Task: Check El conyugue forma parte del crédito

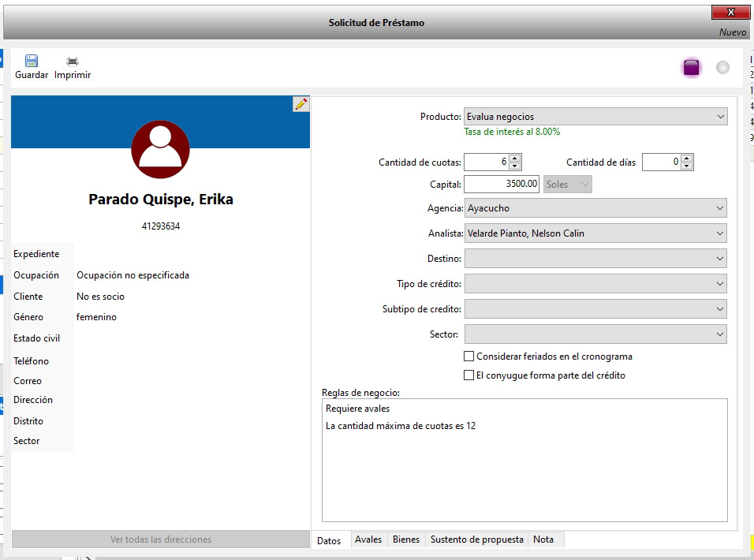Action: (x=469, y=375)
